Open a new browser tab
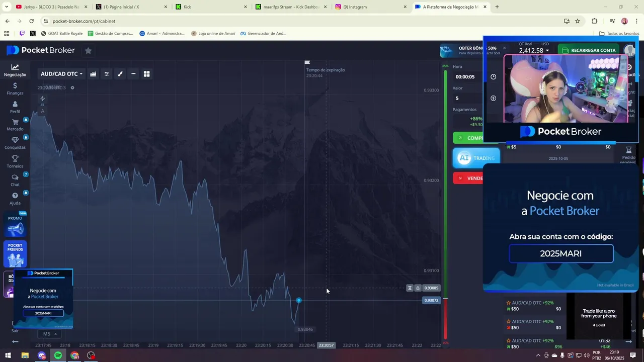 [497, 7]
